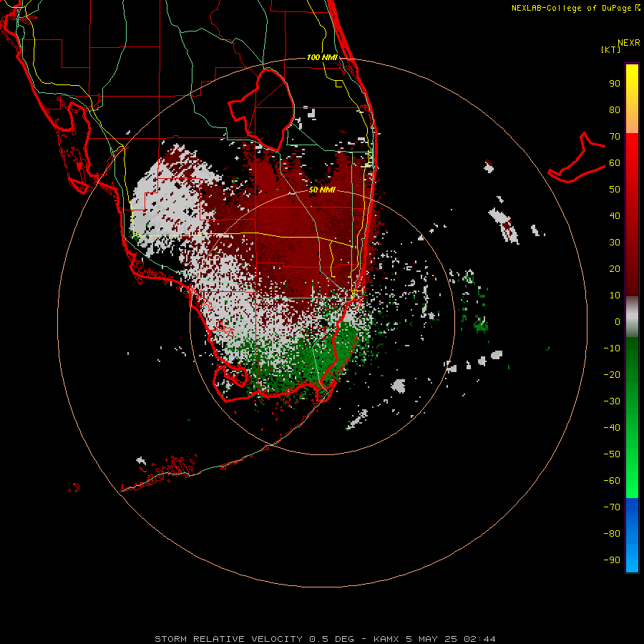Click the -90 value on velocity scale
The width and height of the screenshot is (644, 644).
pos(612,560)
